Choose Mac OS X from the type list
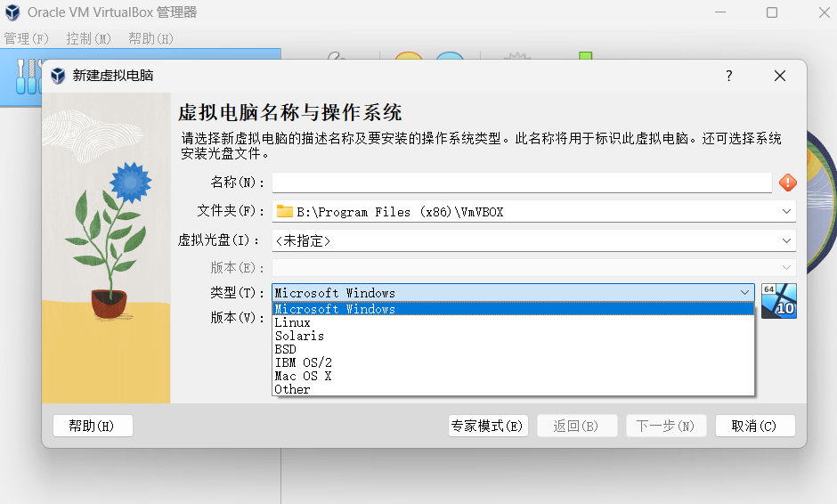The height and width of the screenshot is (504, 837). [513, 376]
